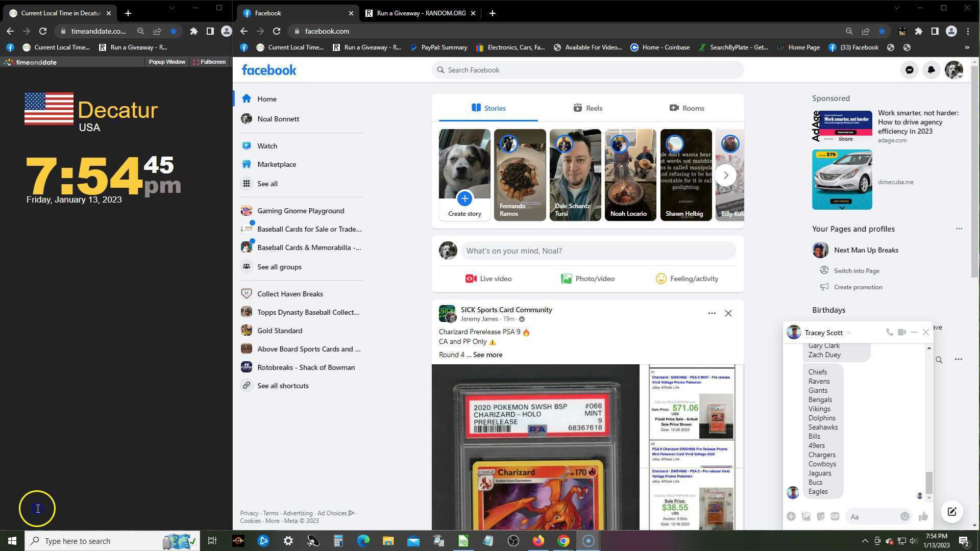
Task: Expand See all in left menu
Action: [267, 184]
